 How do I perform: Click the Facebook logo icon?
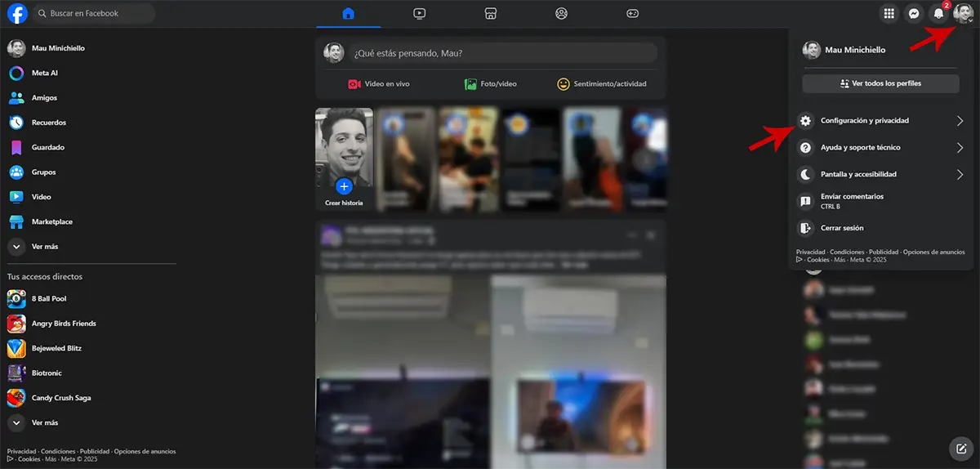(17, 13)
